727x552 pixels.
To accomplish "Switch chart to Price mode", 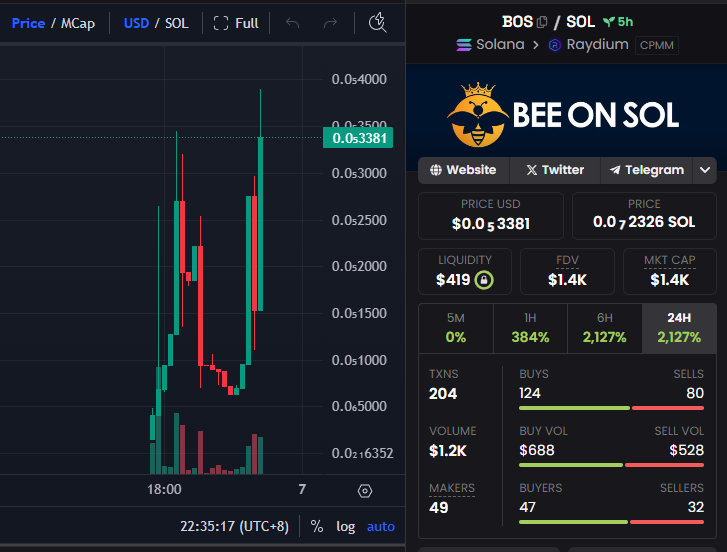I will [28, 23].
